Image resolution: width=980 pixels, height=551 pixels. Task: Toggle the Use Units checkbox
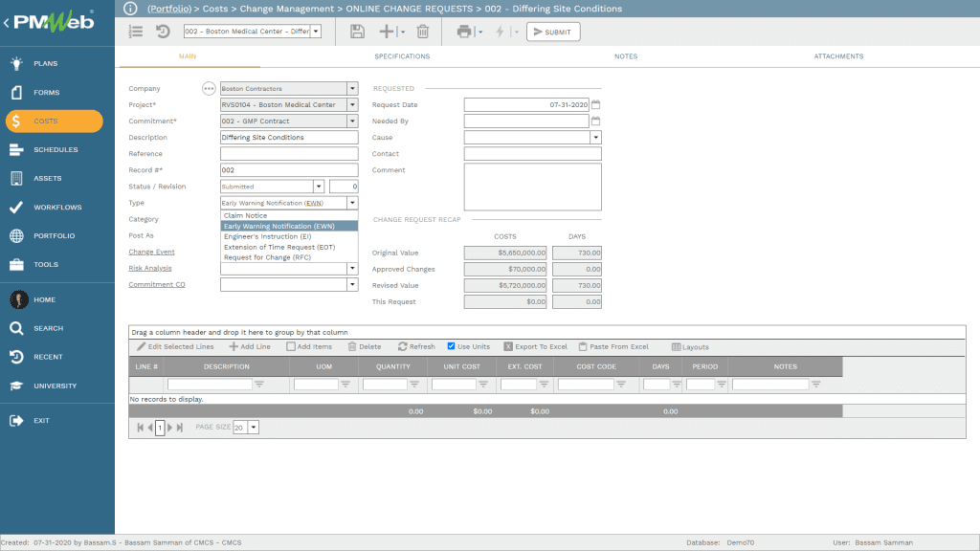click(452, 346)
